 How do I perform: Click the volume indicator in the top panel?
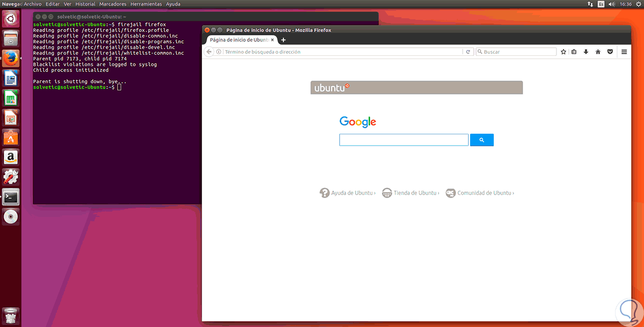pos(612,4)
